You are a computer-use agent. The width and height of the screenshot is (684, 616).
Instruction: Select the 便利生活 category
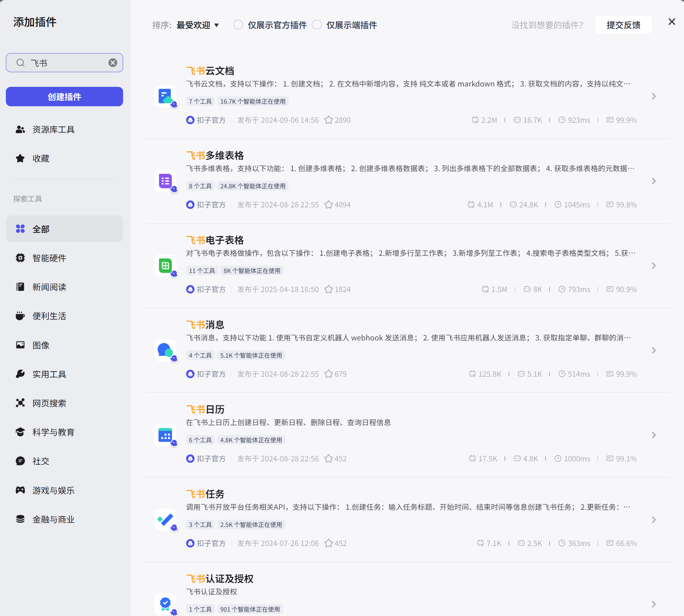(x=64, y=316)
